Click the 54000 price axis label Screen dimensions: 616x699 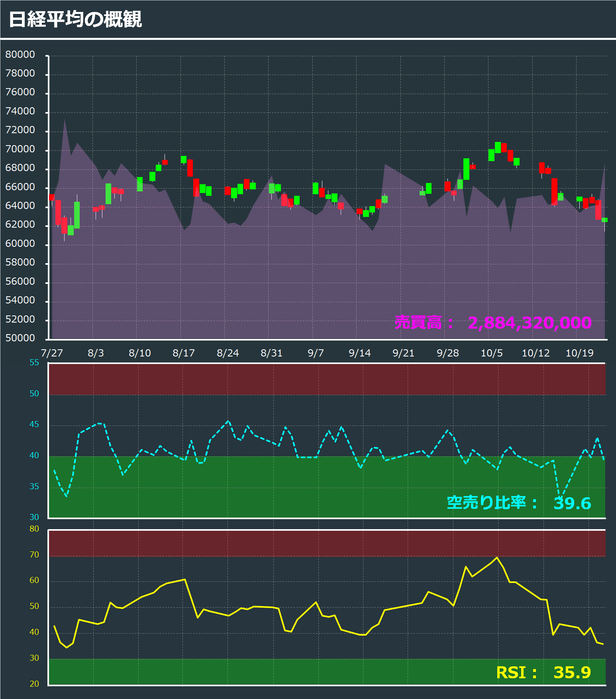[20, 300]
